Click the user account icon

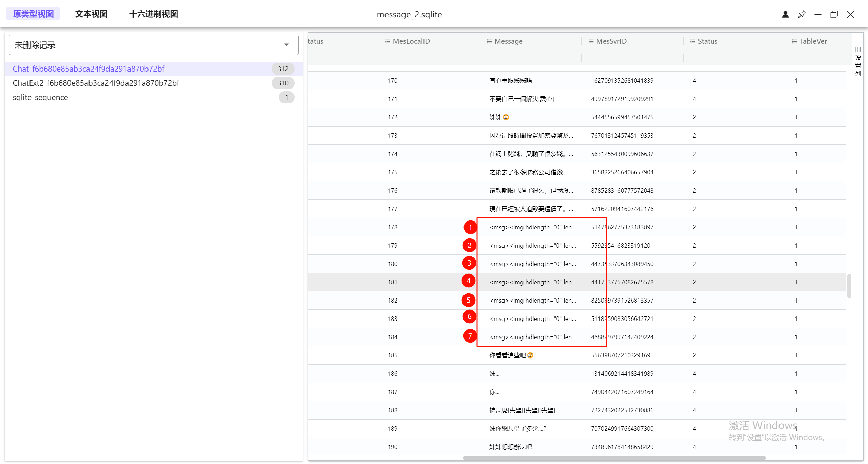click(x=785, y=14)
